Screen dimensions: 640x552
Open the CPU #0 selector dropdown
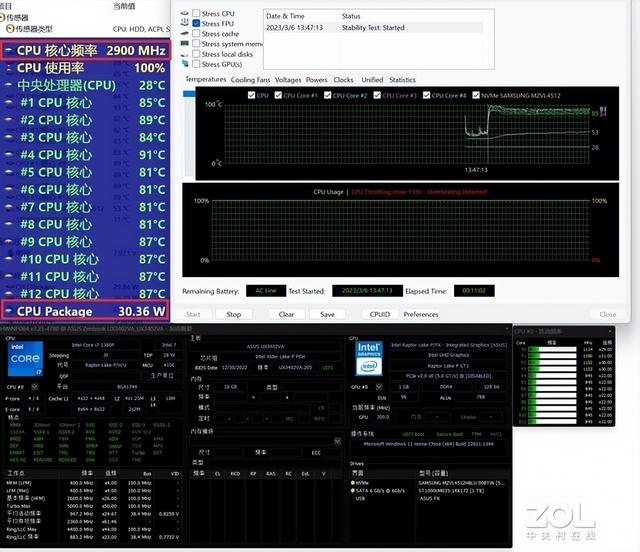point(35,387)
